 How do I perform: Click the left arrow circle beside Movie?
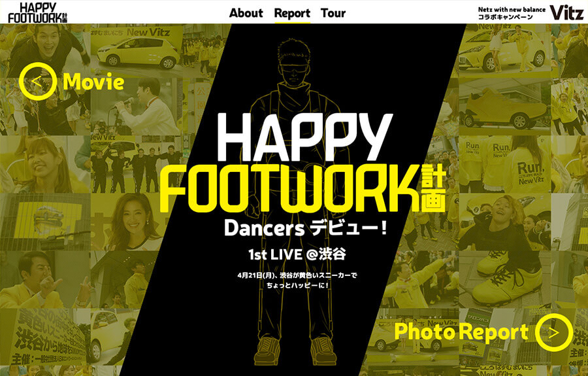click(x=37, y=81)
